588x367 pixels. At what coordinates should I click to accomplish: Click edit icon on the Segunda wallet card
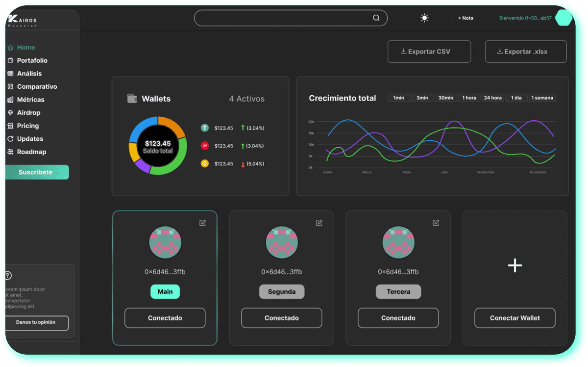click(319, 223)
